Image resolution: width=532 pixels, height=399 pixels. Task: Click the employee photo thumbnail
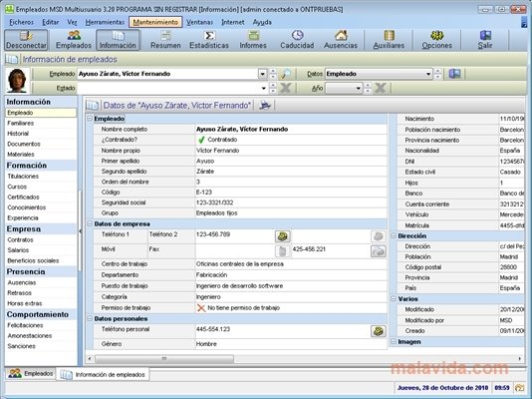[x=17, y=81]
